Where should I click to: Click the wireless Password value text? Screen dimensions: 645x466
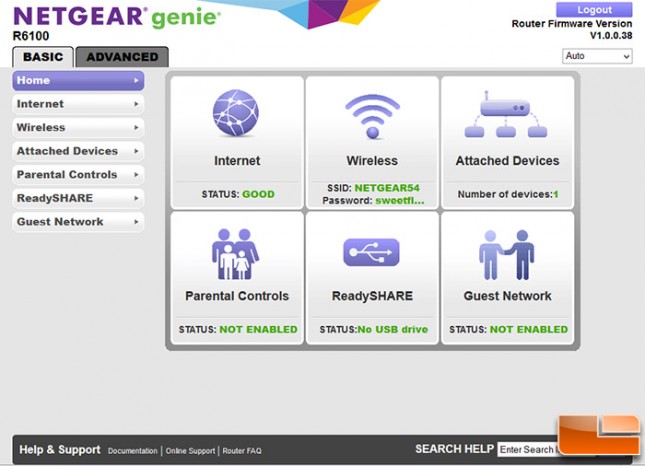pyautogui.click(x=399, y=201)
